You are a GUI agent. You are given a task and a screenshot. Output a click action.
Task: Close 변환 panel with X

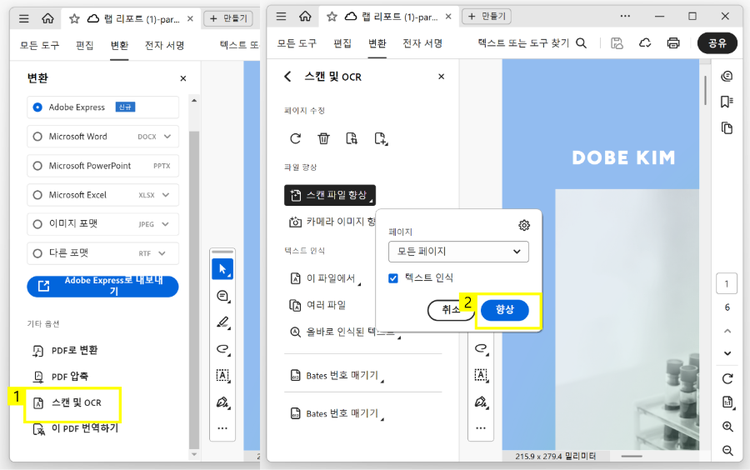point(183,78)
